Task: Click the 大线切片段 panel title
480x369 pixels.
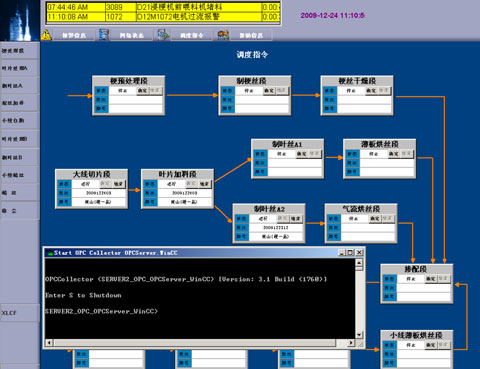Action: (91, 174)
